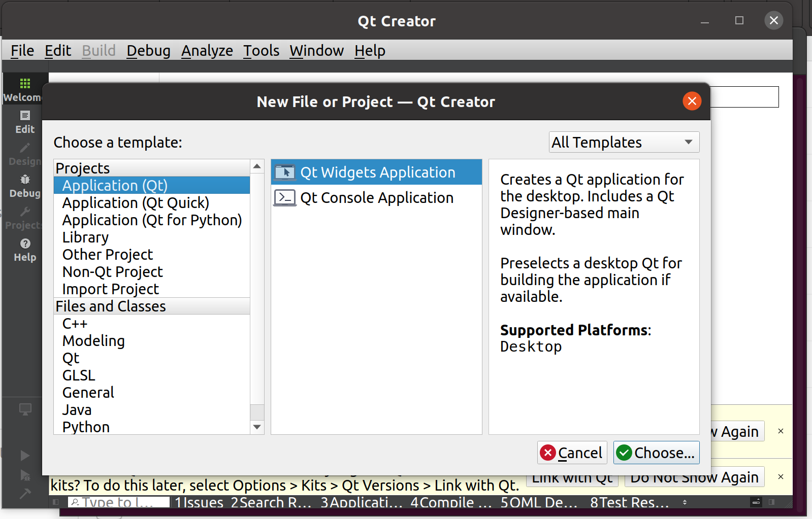This screenshot has width=812, height=519.
Task: Select the Import Project category
Action: tap(152, 289)
